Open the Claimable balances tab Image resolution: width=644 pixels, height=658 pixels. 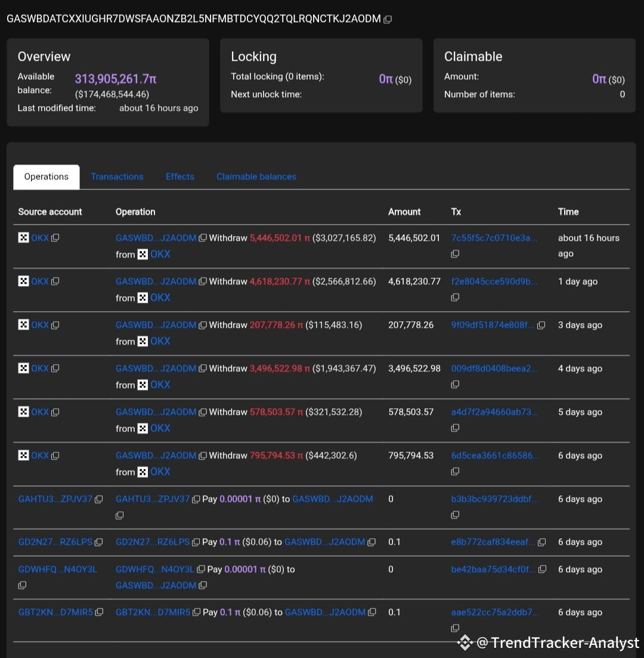256,176
